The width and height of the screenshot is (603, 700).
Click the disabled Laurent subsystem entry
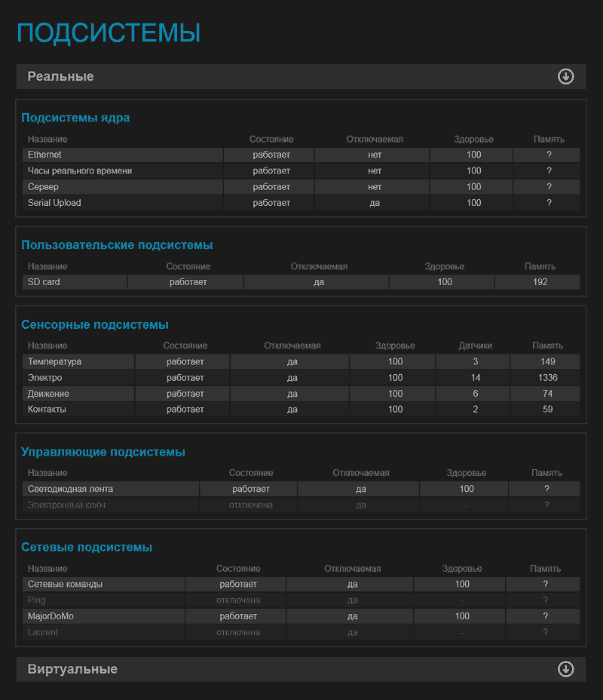point(43,632)
